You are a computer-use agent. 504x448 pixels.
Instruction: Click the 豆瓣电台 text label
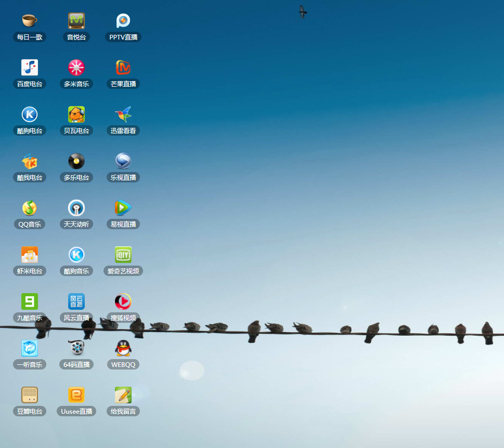[x=30, y=411]
